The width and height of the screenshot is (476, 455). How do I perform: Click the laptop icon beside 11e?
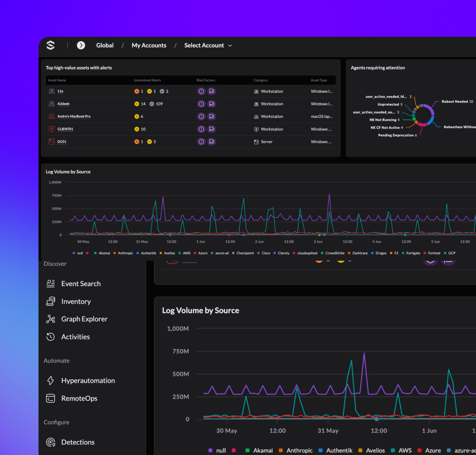point(52,91)
